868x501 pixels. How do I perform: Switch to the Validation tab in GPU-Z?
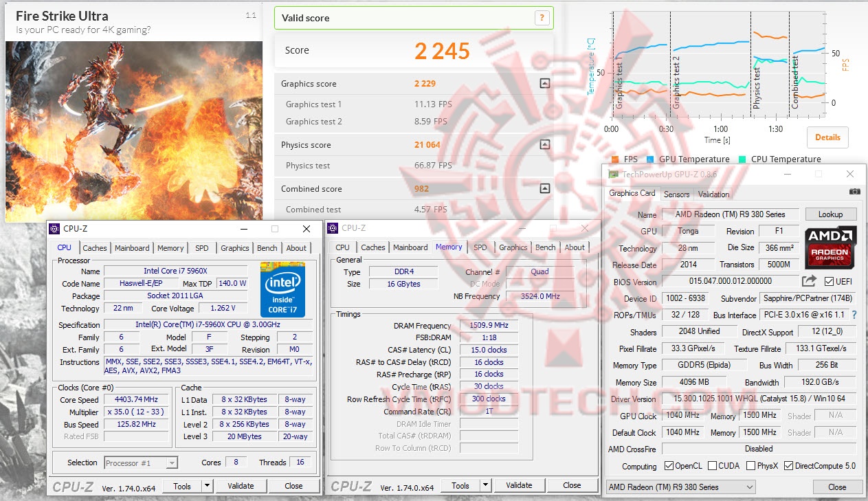tap(714, 194)
